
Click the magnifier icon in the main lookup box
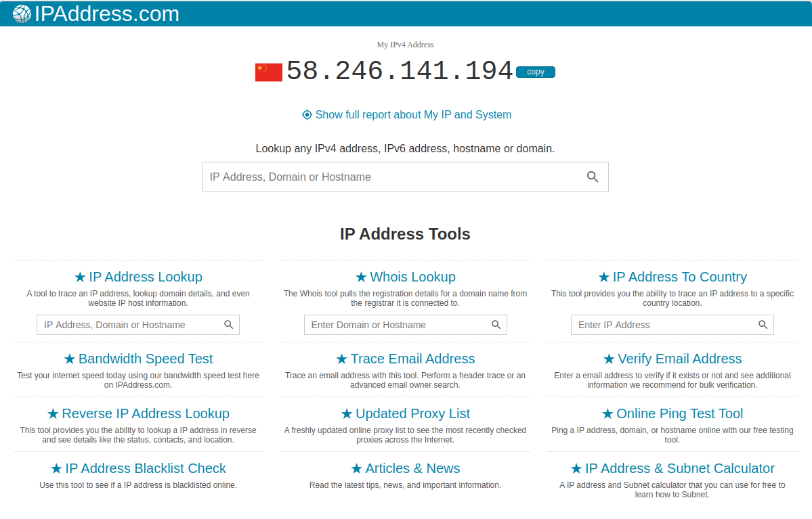coord(593,177)
